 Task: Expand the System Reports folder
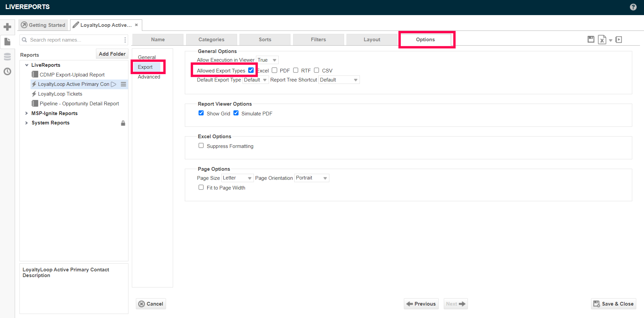tap(26, 123)
